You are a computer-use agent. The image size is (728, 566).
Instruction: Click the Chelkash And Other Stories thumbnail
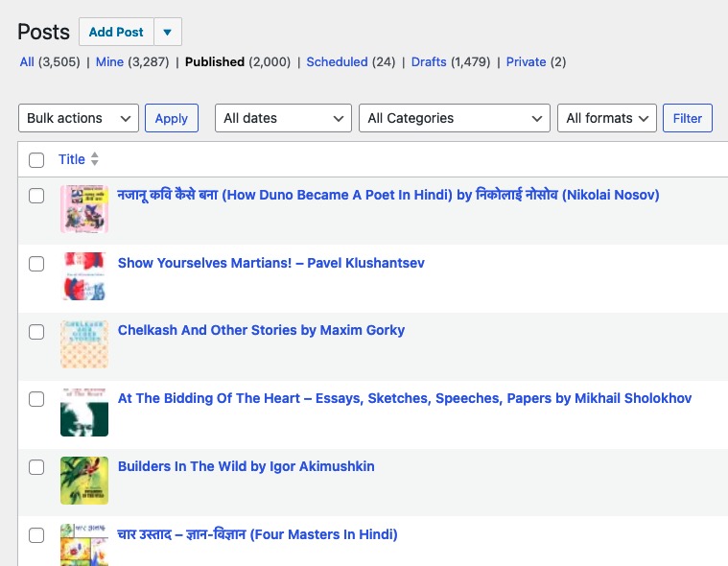84,344
